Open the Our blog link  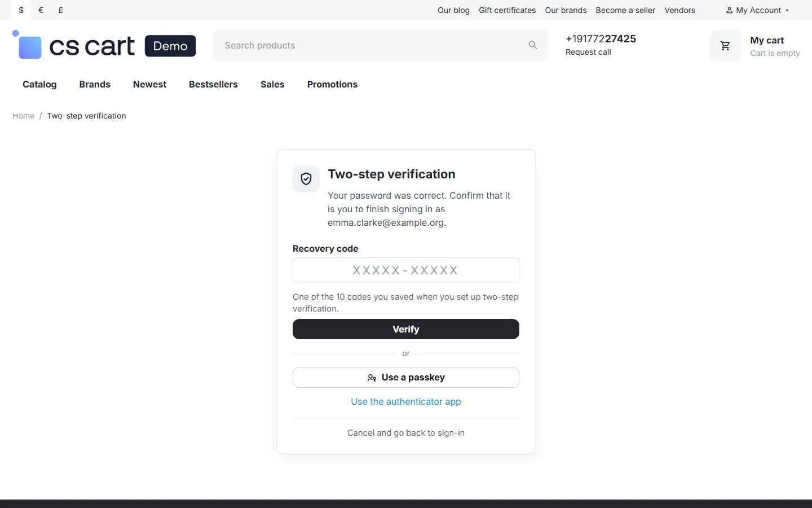point(453,10)
